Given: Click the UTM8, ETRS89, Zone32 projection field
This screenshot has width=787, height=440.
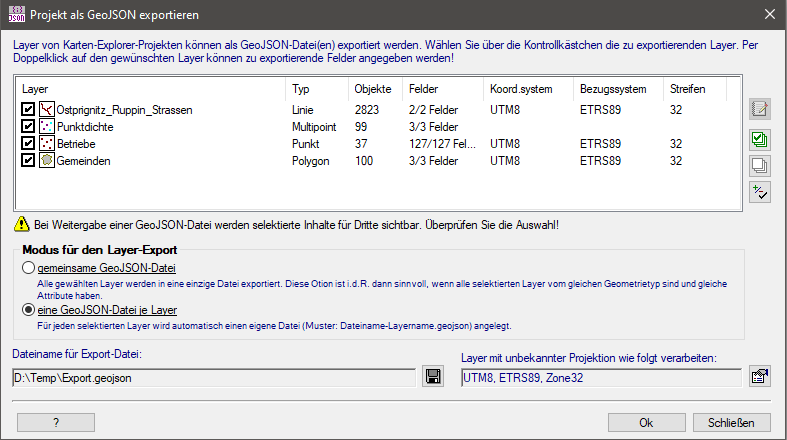Looking at the screenshot, I should 601,378.
